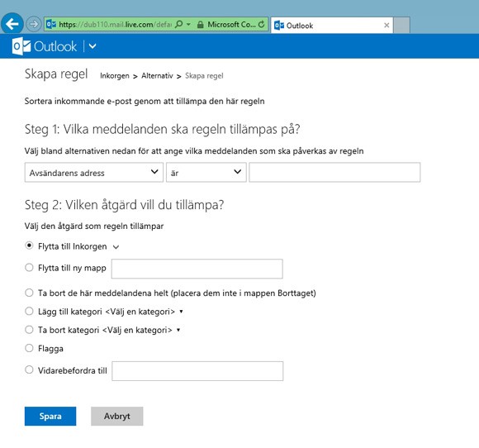Click the padlock security icon

point(200,25)
